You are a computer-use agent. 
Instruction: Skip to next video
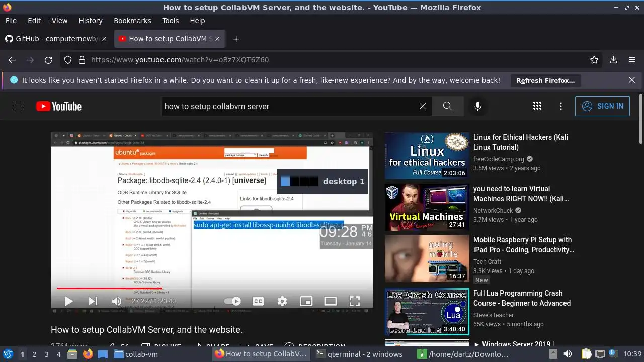pyautogui.click(x=93, y=301)
